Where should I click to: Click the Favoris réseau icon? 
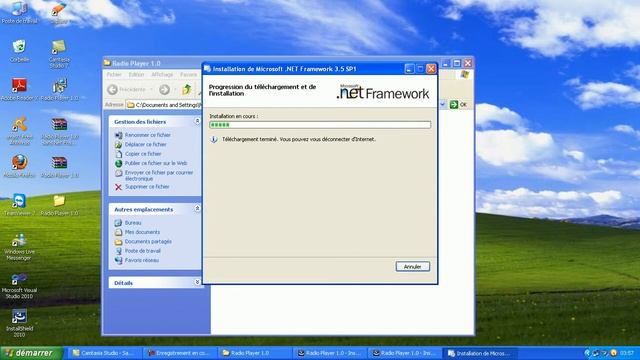click(118, 260)
